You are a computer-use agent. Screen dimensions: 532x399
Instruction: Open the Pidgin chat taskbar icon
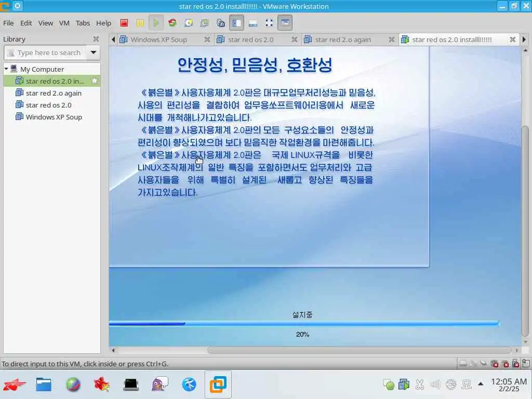point(160,384)
